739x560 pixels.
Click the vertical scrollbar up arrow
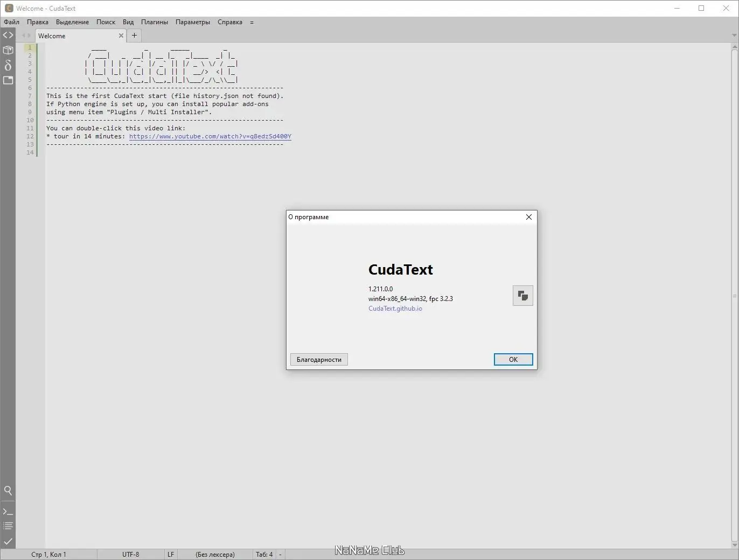coord(735,47)
